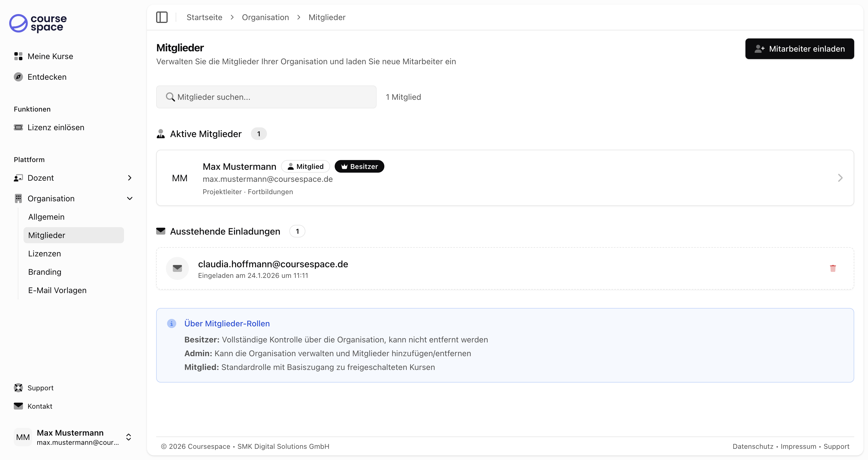This screenshot has width=868, height=460.
Task: Click the Entdecken compass icon
Action: 18,77
